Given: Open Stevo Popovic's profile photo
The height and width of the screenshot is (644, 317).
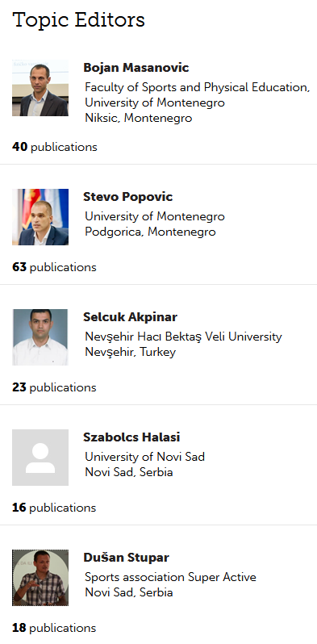Looking at the screenshot, I should click(40, 217).
